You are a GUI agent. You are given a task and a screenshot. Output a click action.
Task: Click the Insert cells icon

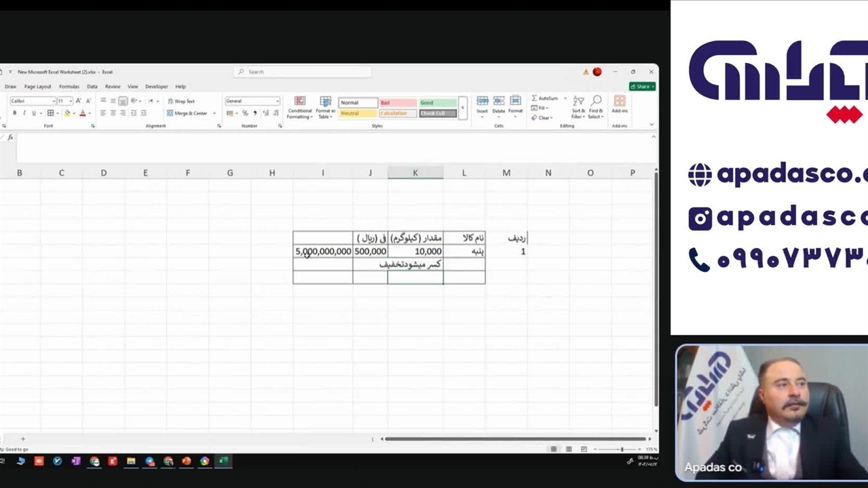[x=482, y=101]
